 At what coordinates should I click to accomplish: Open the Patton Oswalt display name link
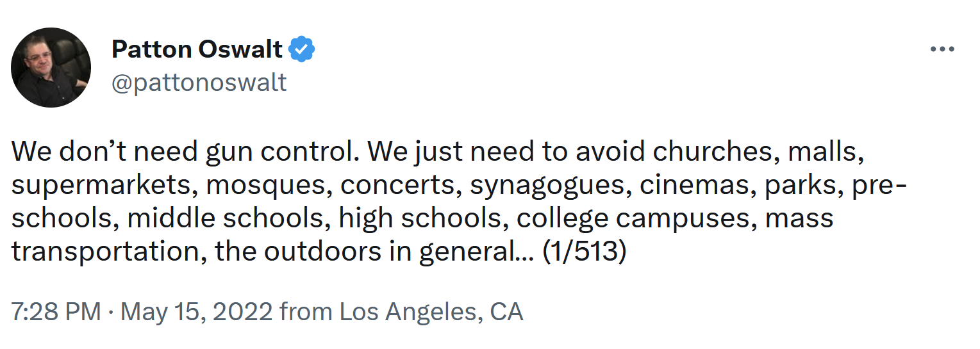197,49
